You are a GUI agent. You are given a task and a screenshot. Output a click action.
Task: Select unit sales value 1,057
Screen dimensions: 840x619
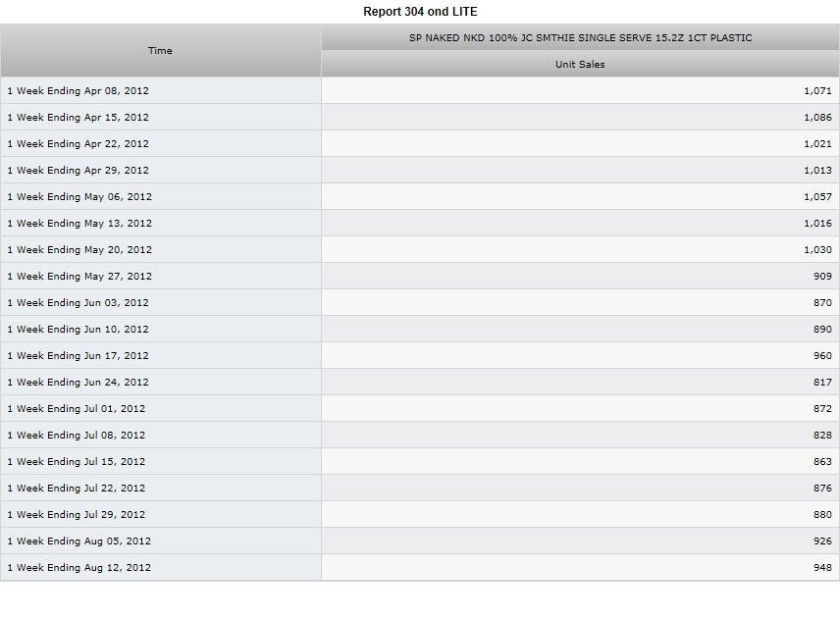tap(817, 196)
